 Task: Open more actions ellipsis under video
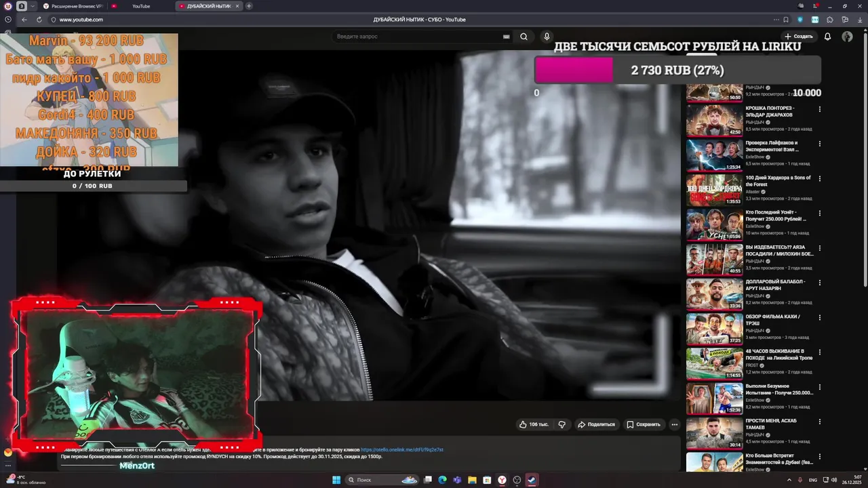(674, 424)
